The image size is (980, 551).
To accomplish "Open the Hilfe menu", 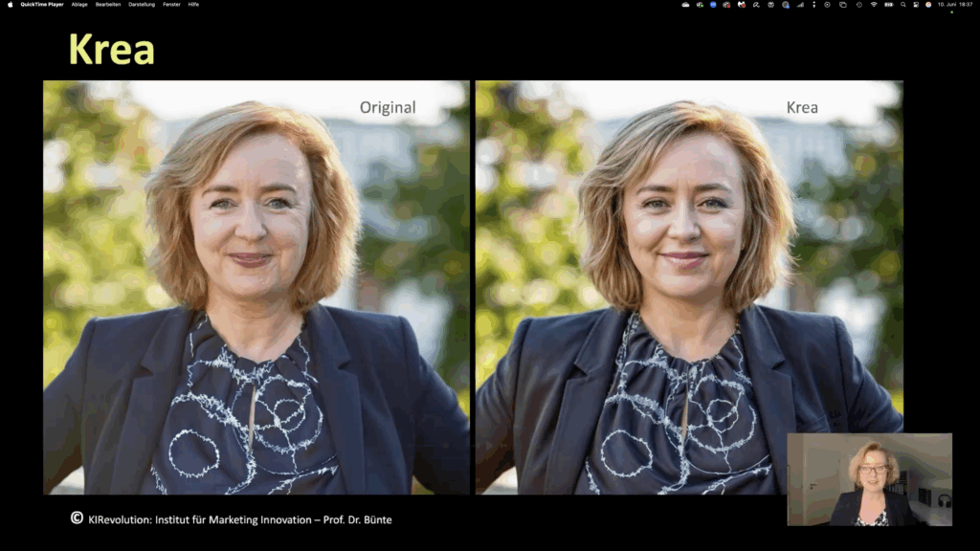I will tap(193, 5).
